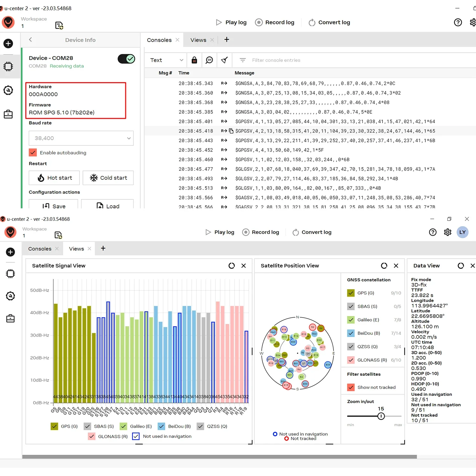
Task: Click the Cold start button
Action: 108,178
